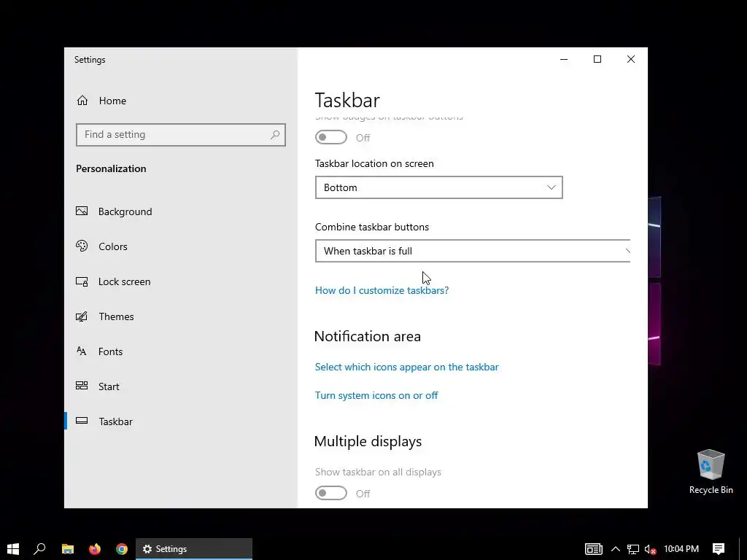
Task: Click the muted volume tray icon
Action: pos(650,549)
